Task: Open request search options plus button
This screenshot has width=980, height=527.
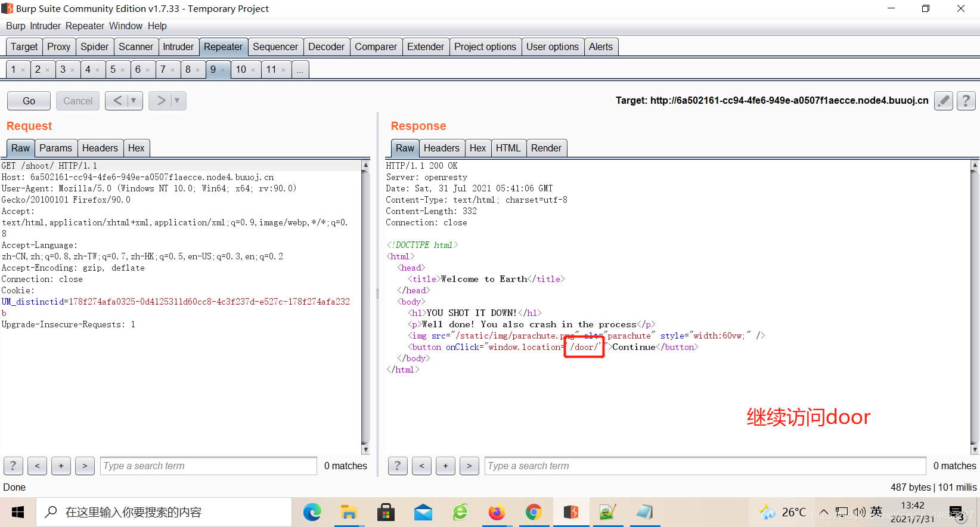Action: [x=61, y=466]
